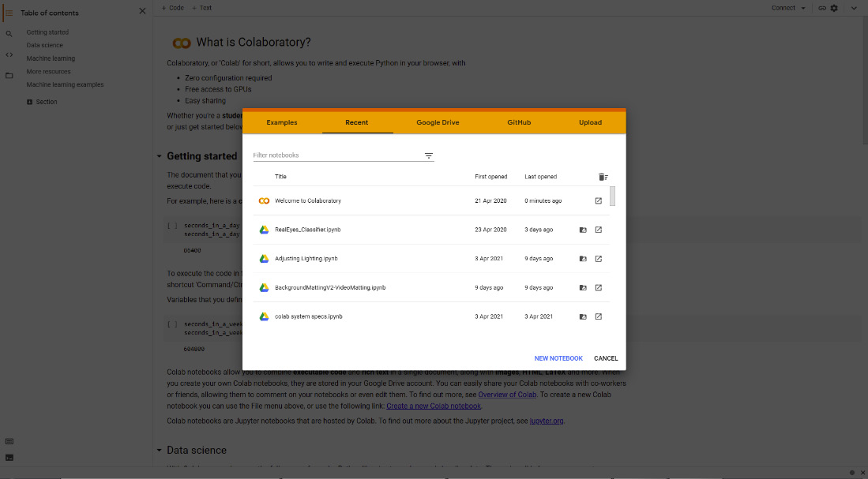868x479 pixels.
Task: Click the Drive icon beside Adjusting Lighting.ipynb
Action: click(x=264, y=258)
